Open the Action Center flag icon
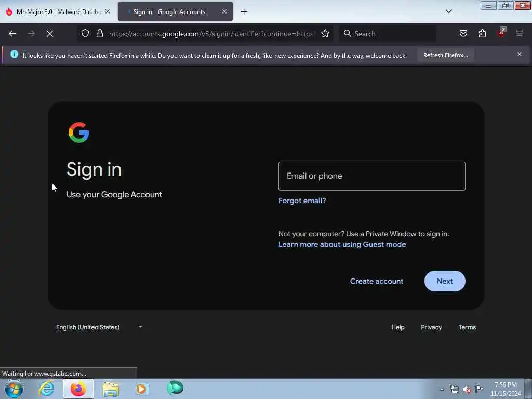 tap(479, 389)
